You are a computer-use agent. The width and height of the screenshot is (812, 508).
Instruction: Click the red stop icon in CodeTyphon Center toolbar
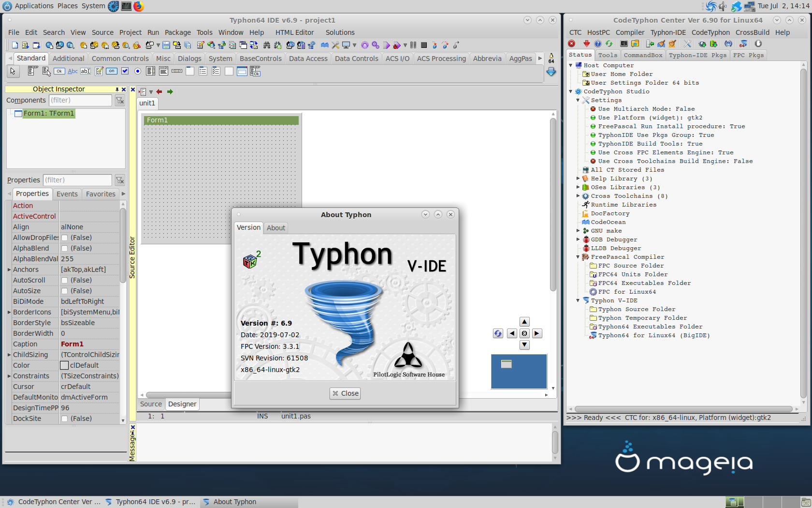[571, 44]
